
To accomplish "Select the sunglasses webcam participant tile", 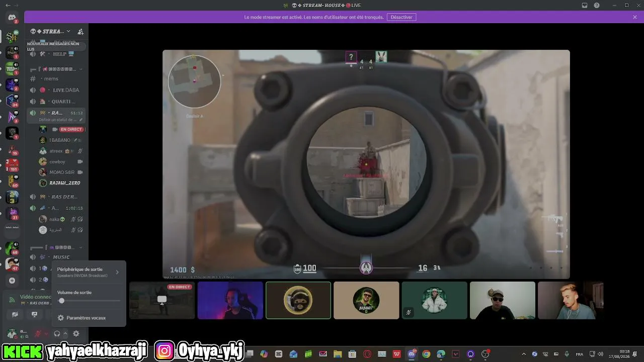I will [503, 300].
